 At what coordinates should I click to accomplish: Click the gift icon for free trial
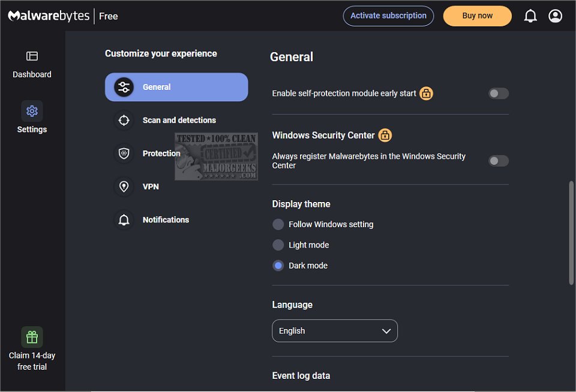[x=32, y=337]
